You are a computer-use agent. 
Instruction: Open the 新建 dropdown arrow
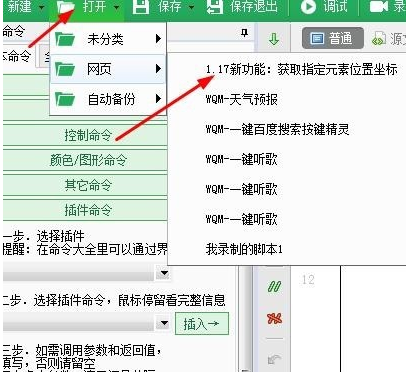[42, 7]
